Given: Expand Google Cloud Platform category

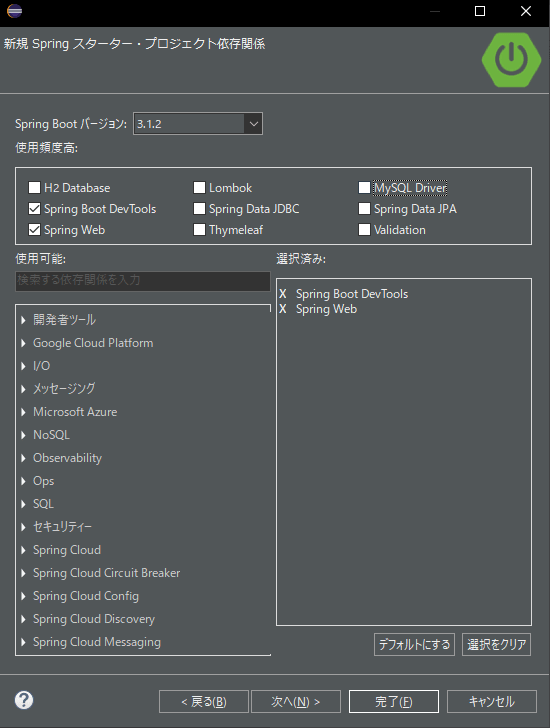Looking at the screenshot, I should click(x=23, y=343).
